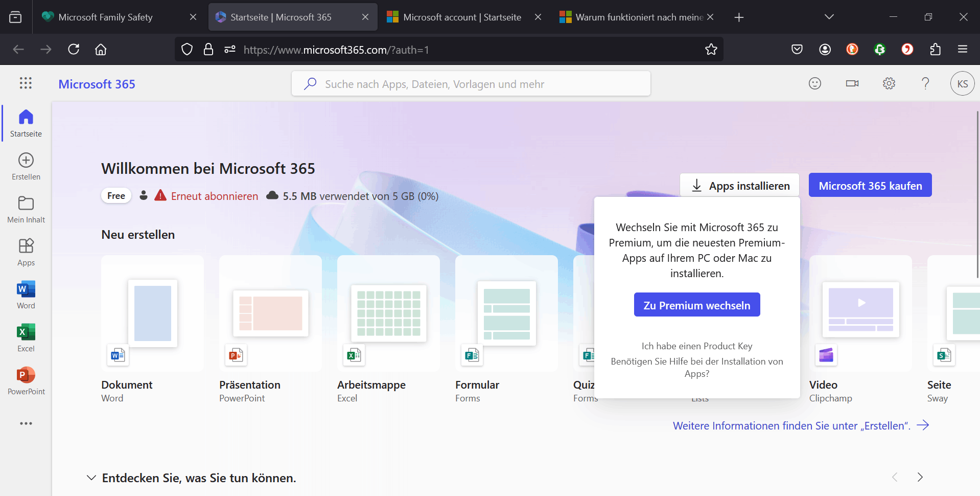Click the site security padlock icon
The width and height of the screenshot is (980, 496).
click(x=208, y=49)
